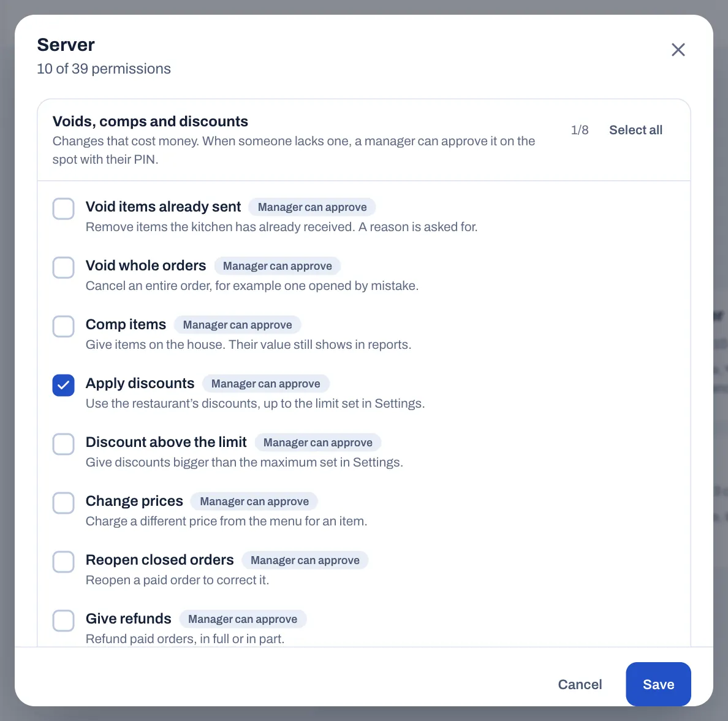Enable Discount above the limit checkbox

point(64,444)
